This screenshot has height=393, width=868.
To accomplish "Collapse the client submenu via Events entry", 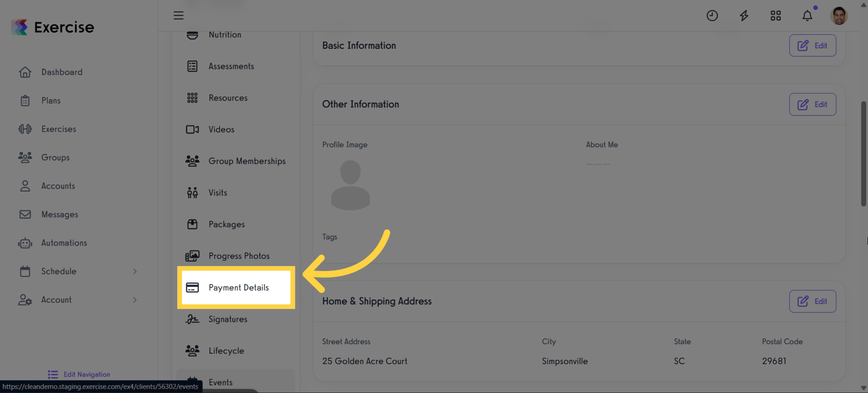I will (220, 382).
